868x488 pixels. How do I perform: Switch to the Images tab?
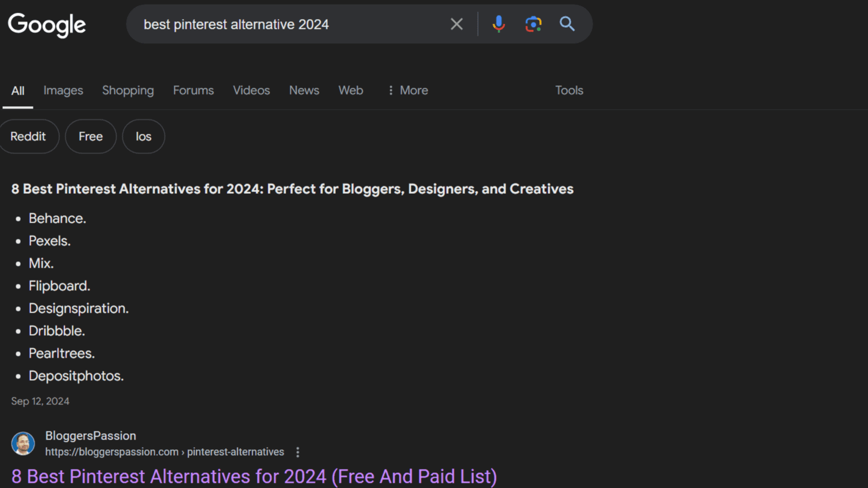coord(63,90)
